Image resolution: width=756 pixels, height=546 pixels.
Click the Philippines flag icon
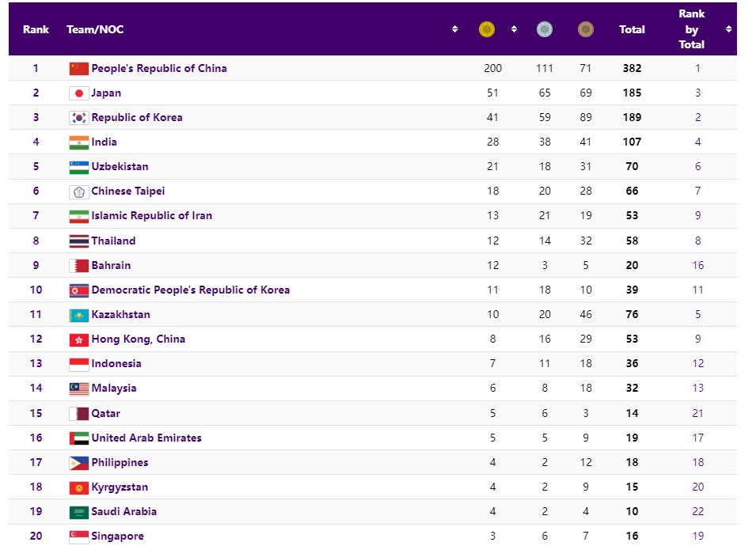[x=78, y=463]
